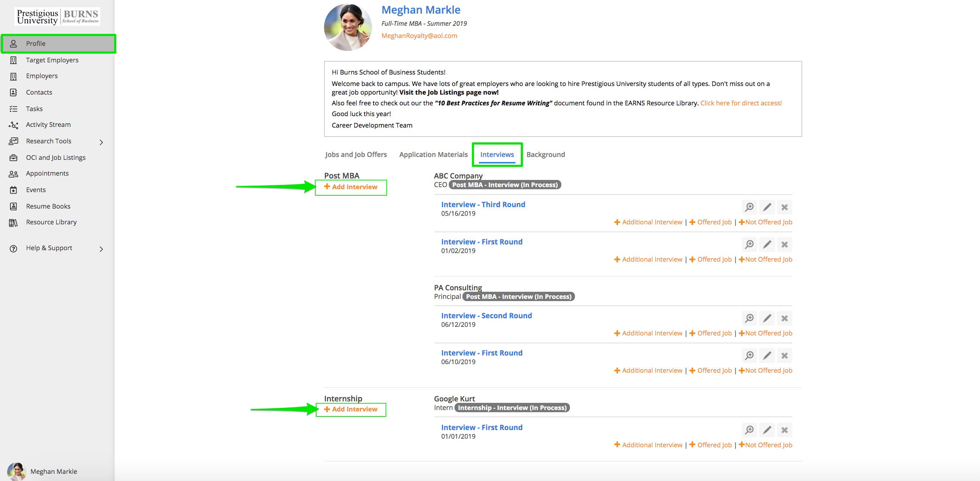Image resolution: width=980 pixels, height=481 pixels.
Task: Open the Jobs and Job Offers tab
Action: (x=356, y=154)
